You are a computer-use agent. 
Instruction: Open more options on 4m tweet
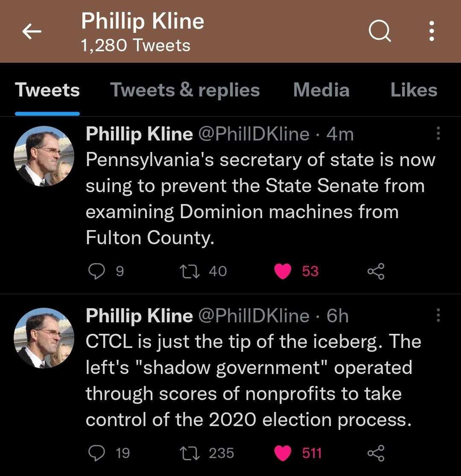tap(438, 133)
